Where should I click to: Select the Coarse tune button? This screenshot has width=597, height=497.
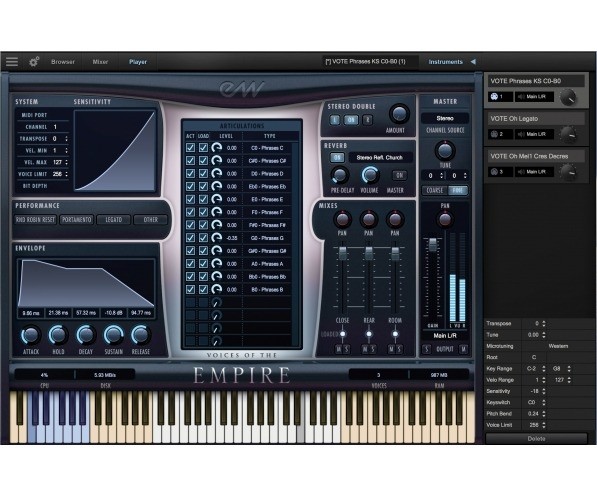click(x=434, y=190)
